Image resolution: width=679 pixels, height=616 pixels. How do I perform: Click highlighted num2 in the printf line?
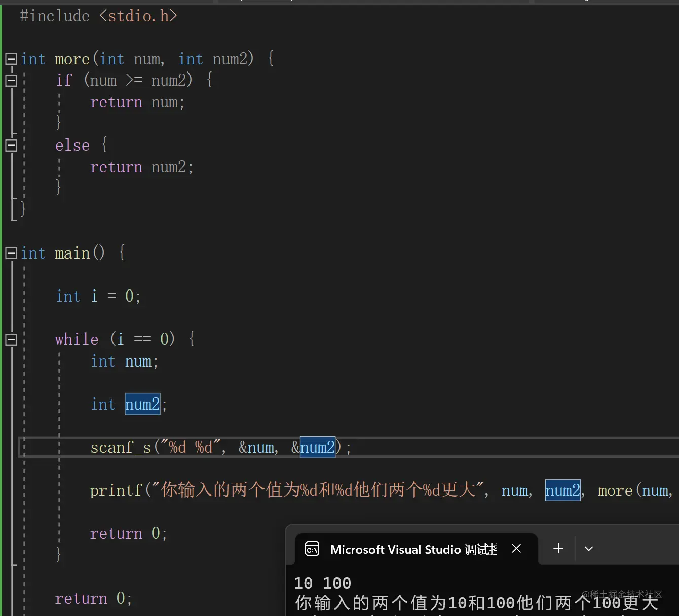click(563, 490)
